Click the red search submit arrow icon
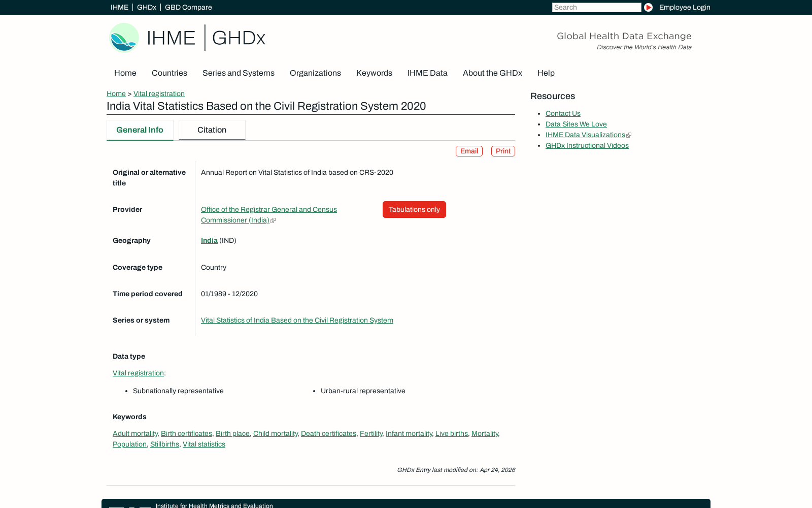Screen dimensions: 812x508 [x=648, y=7]
